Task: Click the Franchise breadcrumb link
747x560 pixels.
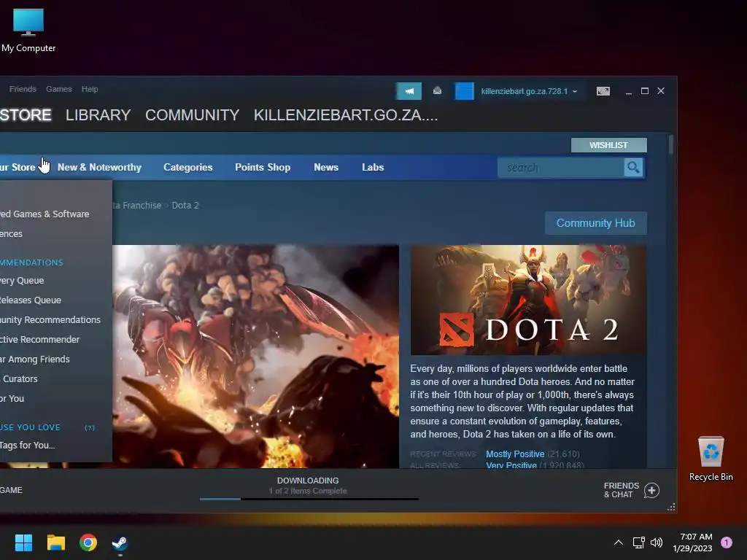Action: [x=136, y=205]
